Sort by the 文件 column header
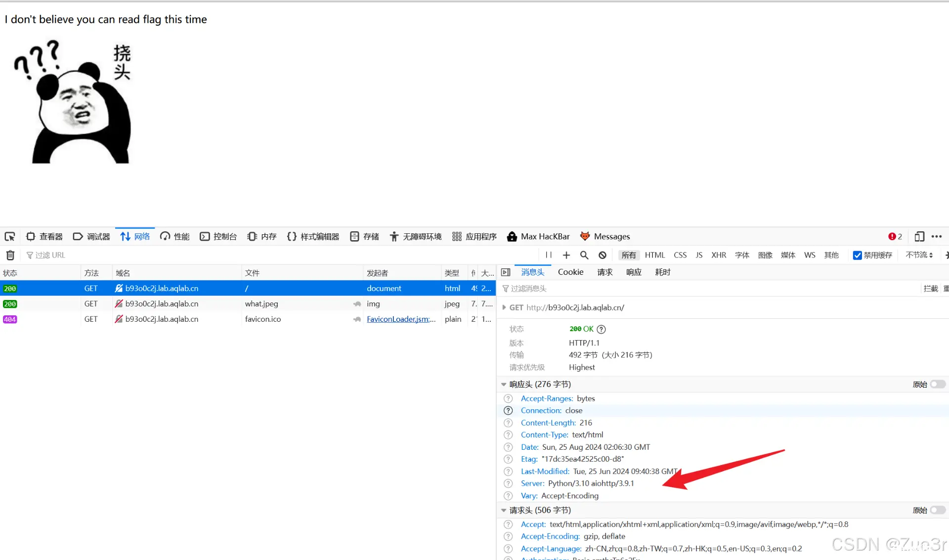The image size is (949, 560). pos(302,273)
